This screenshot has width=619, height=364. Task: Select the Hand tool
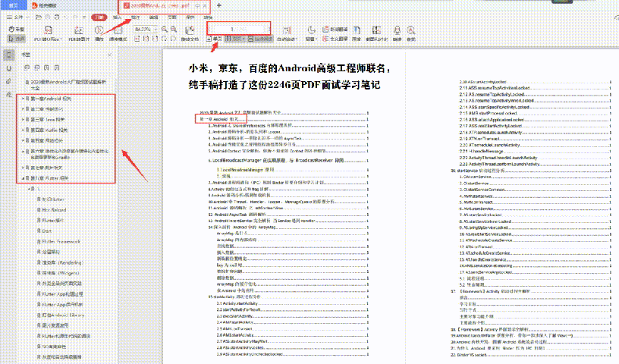pos(17,30)
